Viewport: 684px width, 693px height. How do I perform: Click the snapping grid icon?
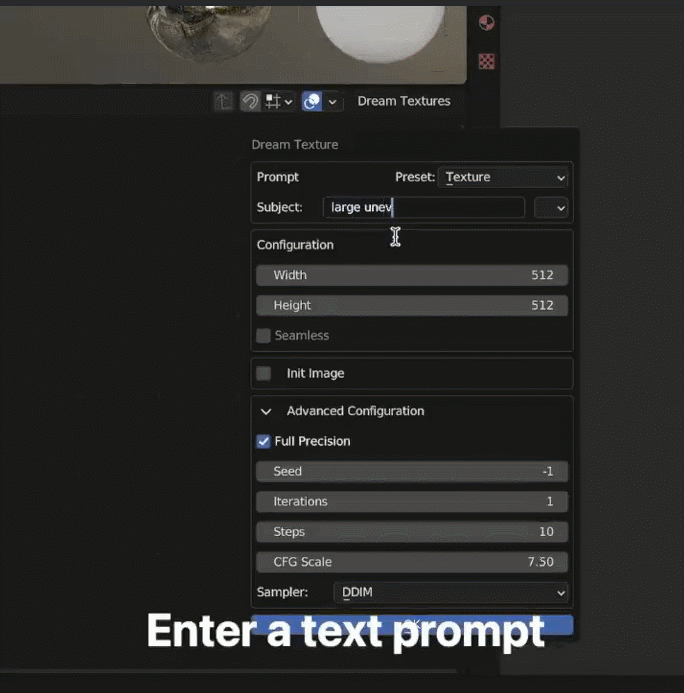[274, 101]
